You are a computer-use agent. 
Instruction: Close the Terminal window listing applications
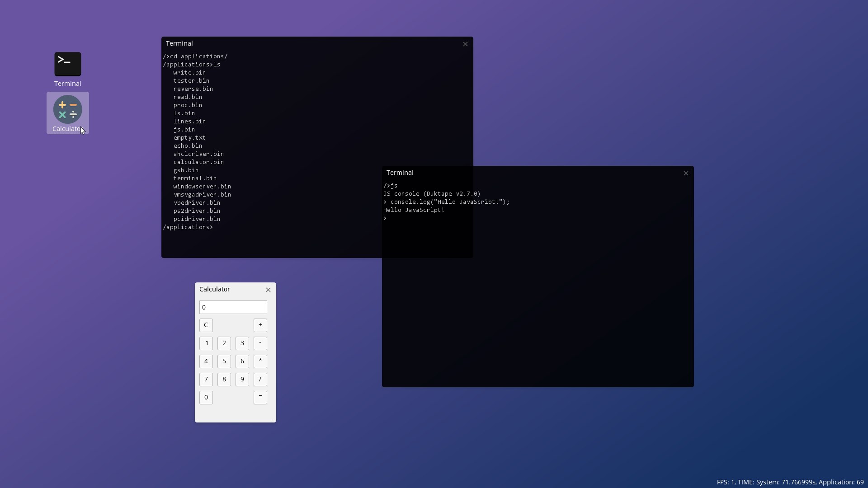pyautogui.click(x=465, y=44)
